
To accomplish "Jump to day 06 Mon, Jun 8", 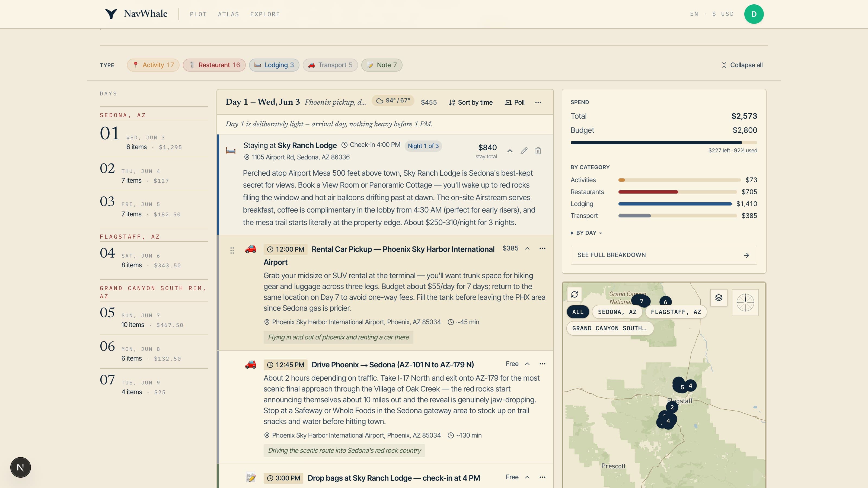I will pos(154,352).
